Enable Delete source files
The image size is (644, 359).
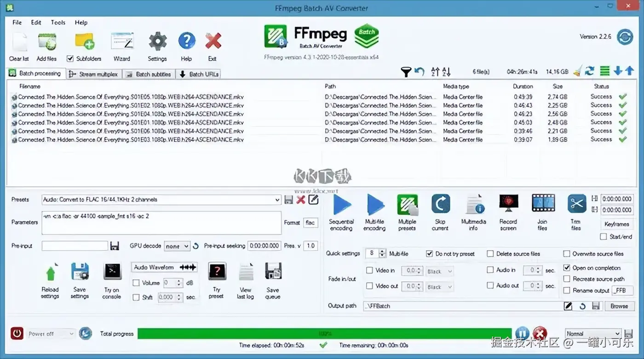pos(490,254)
